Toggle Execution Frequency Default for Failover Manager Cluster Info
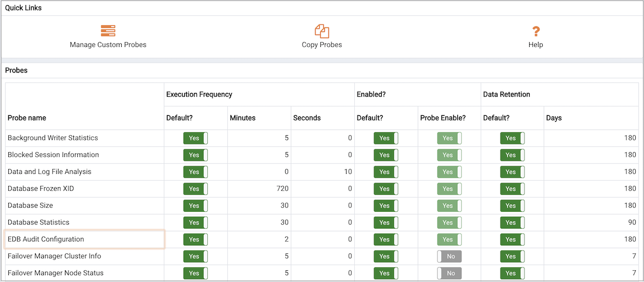The width and height of the screenshot is (644, 282). (x=196, y=256)
